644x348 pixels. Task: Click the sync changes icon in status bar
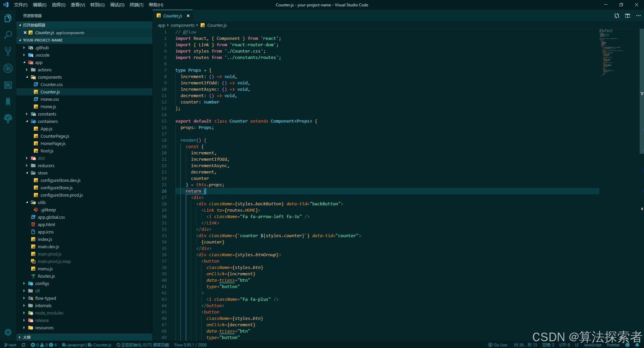23,345
